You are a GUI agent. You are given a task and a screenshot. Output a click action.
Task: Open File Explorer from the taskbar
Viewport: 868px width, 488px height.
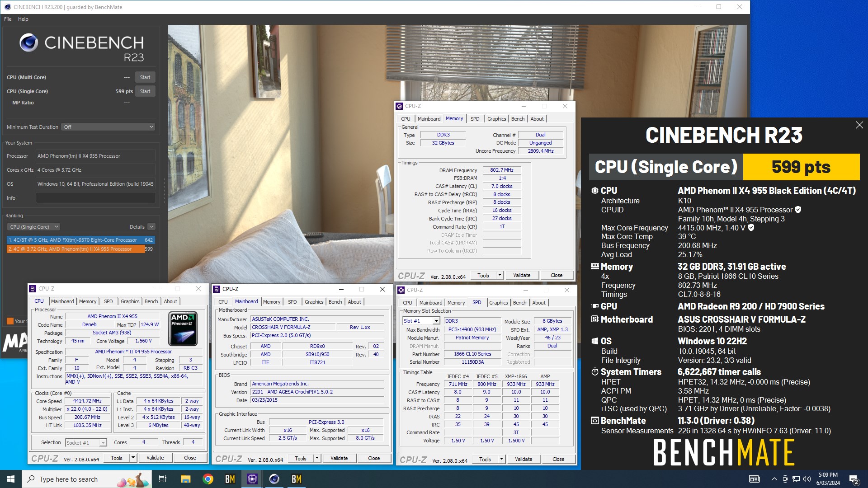[185, 479]
